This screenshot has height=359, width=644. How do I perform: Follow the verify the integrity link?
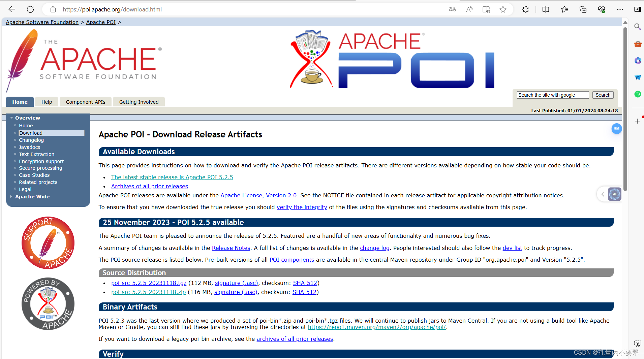click(302, 207)
